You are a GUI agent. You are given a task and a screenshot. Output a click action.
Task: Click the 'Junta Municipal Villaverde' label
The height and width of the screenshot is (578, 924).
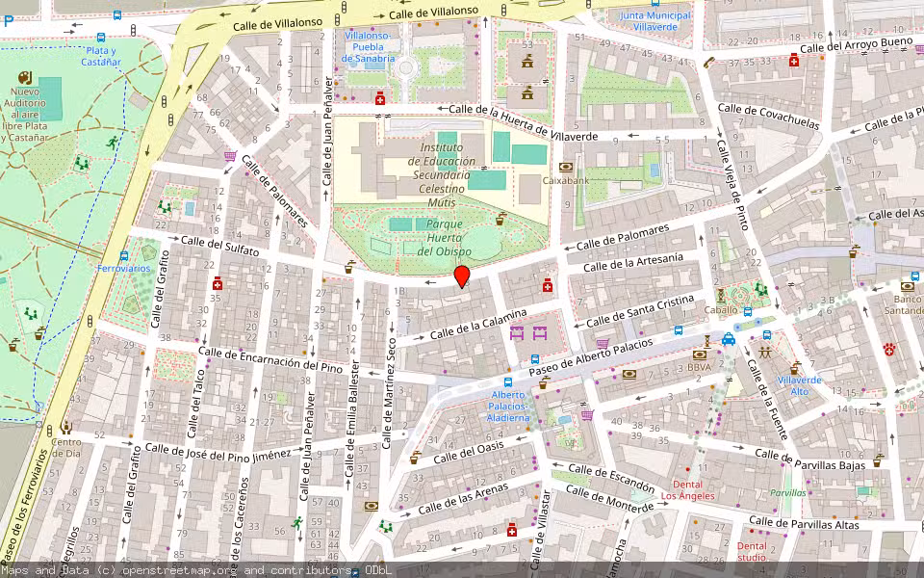click(x=655, y=21)
